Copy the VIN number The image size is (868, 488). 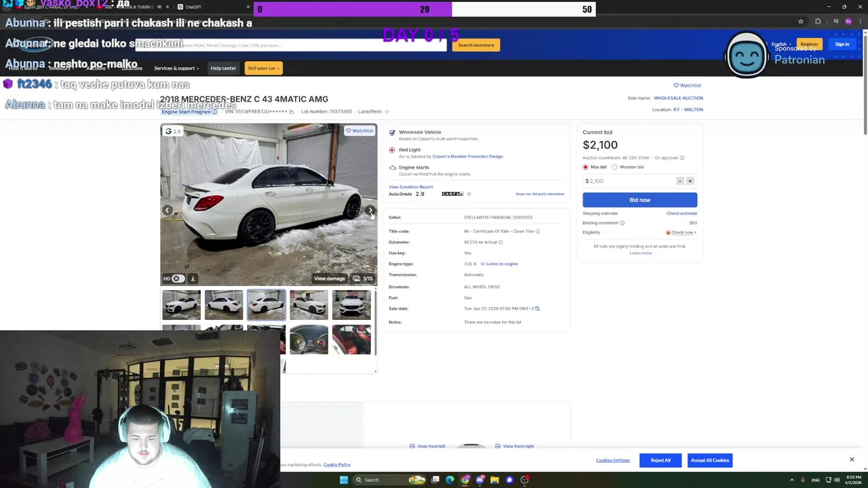tap(292, 112)
